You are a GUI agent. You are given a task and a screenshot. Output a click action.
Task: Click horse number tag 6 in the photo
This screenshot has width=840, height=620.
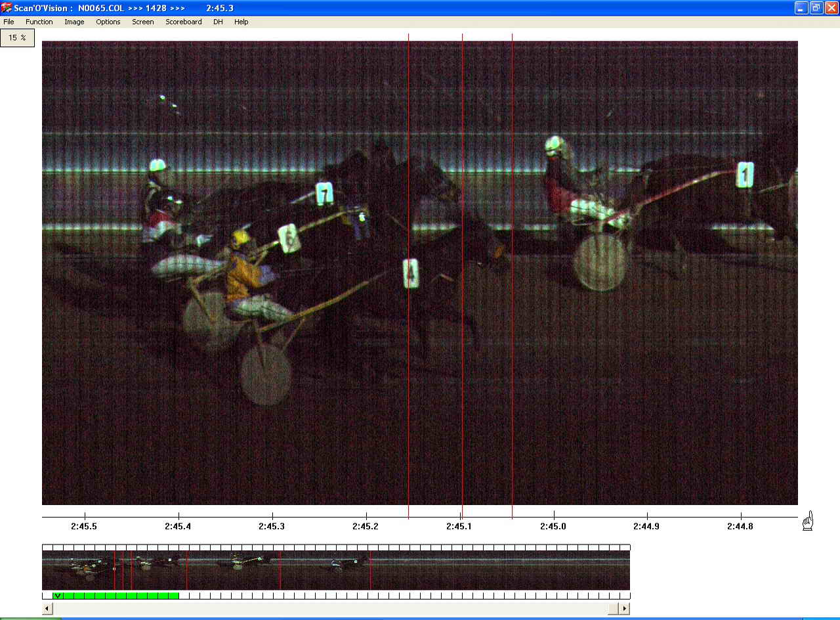coord(288,238)
